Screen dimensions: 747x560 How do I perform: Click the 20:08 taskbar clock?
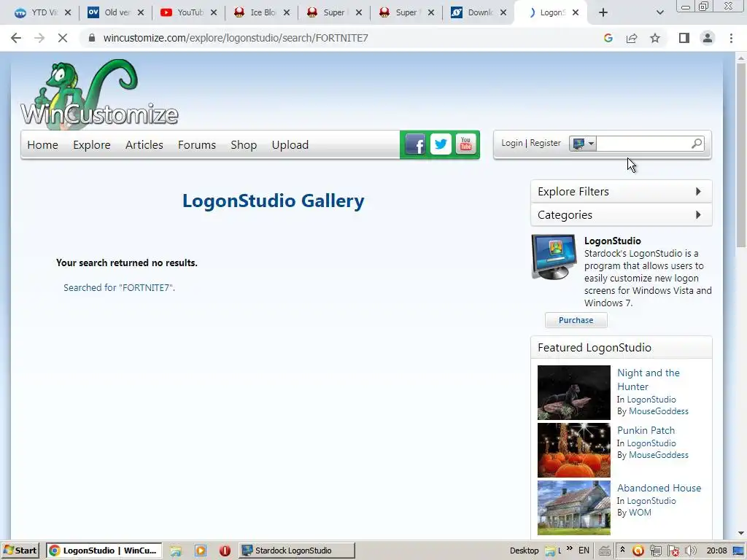coord(716,551)
